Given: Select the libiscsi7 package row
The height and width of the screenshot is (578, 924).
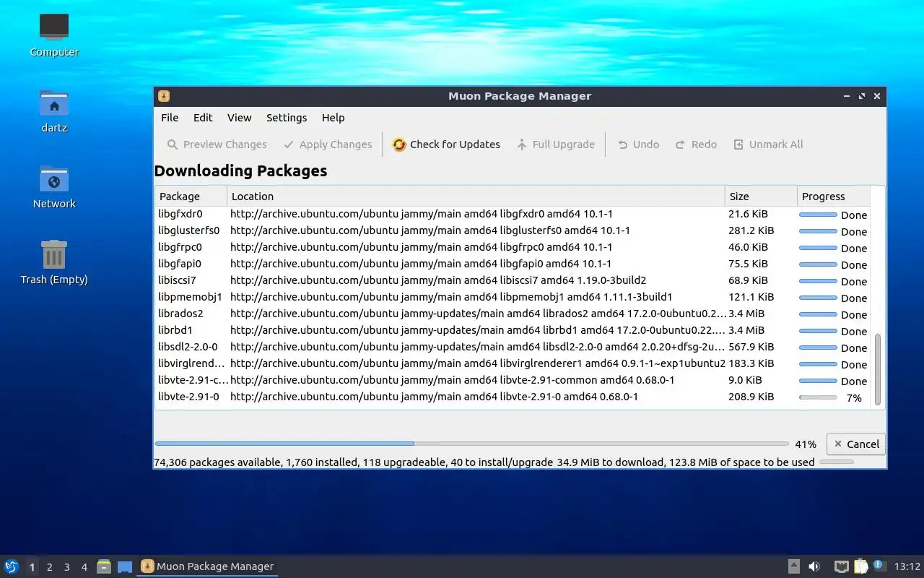Looking at the screenshot, I should (512, 280).
